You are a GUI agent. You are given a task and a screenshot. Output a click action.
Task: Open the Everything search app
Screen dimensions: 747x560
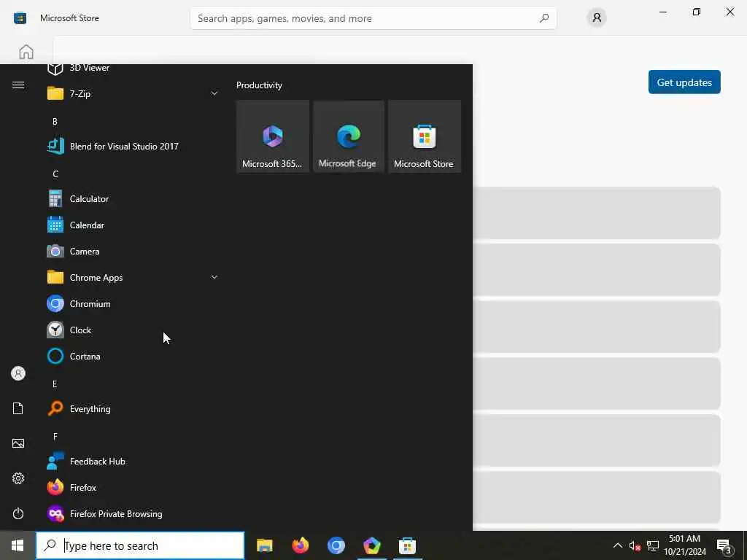coord(133,408)
